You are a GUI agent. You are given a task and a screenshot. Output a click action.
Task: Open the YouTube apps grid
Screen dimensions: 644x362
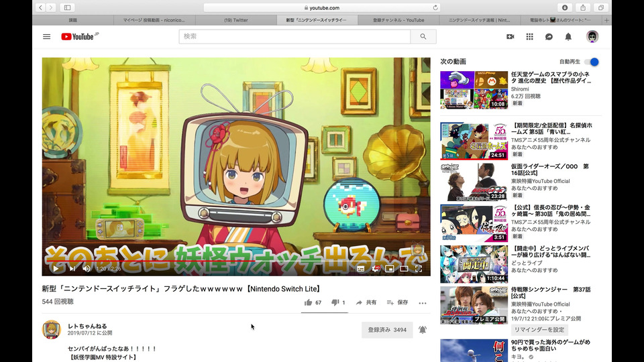529,36
